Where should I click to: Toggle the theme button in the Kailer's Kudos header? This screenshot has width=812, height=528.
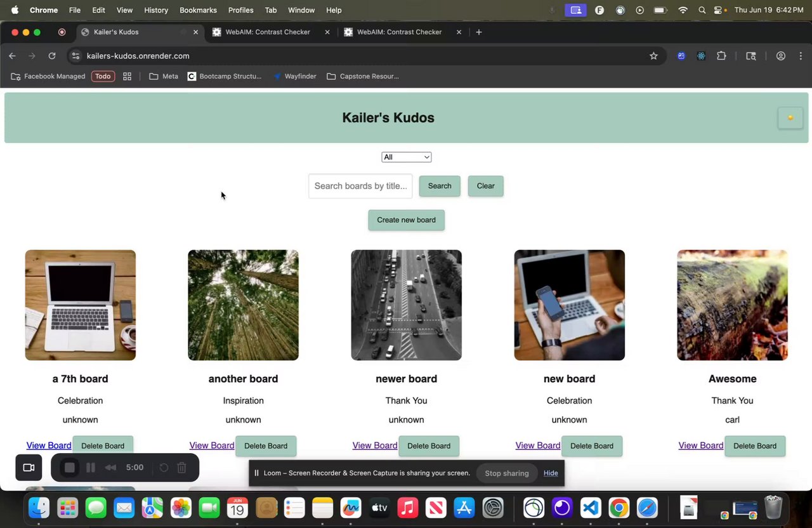(x=790, y=118)
